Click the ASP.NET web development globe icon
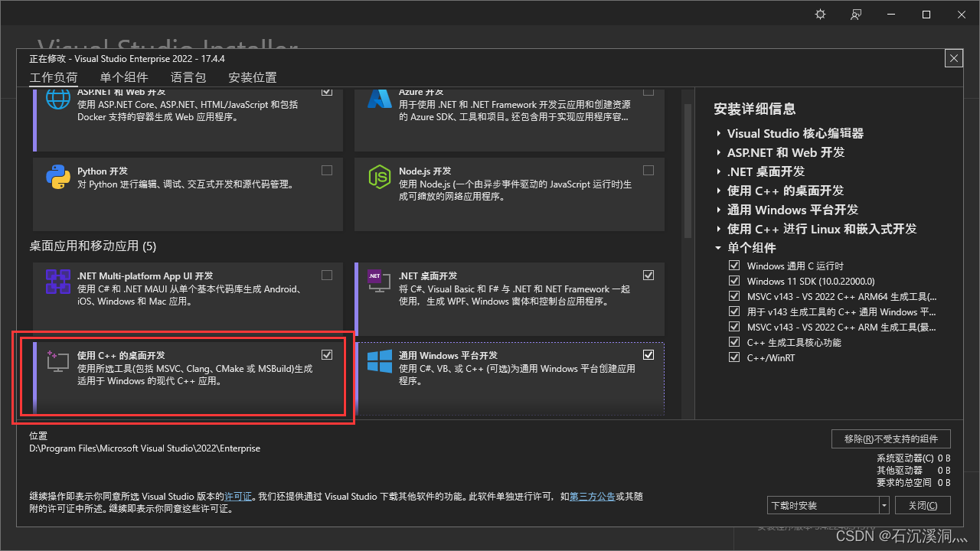 59,99
